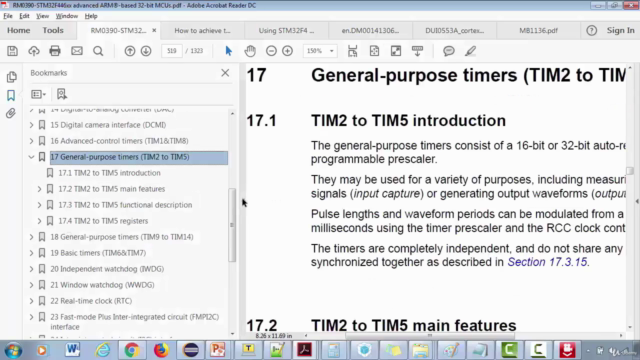This screenshot has width=640, height=360.
Task: Open the read mode keyboard icon
Action: click(417, 51)
